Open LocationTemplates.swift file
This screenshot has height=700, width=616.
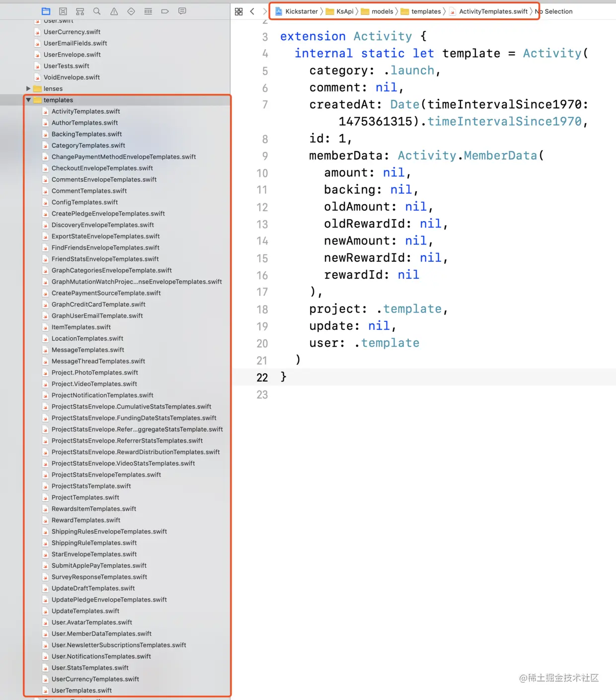coord(87,339)
